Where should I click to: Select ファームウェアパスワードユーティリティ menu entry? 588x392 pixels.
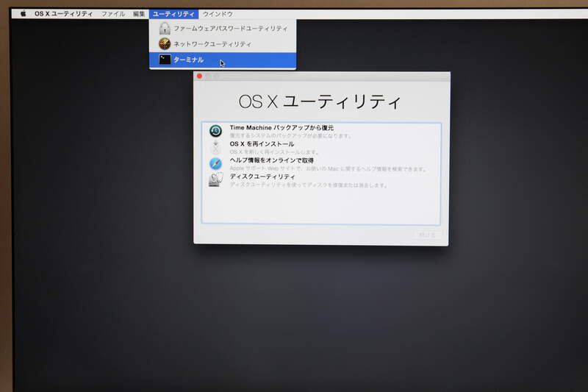pos(230,29)
